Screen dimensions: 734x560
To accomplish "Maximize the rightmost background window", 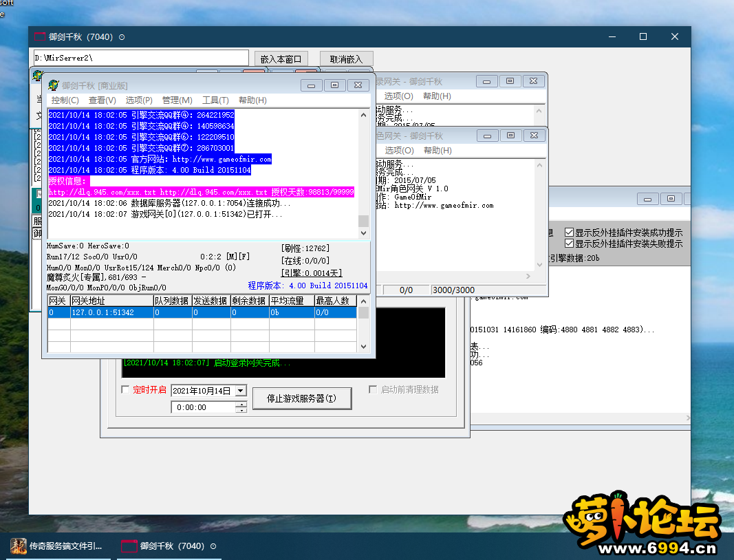I will (x=671, y=199).
